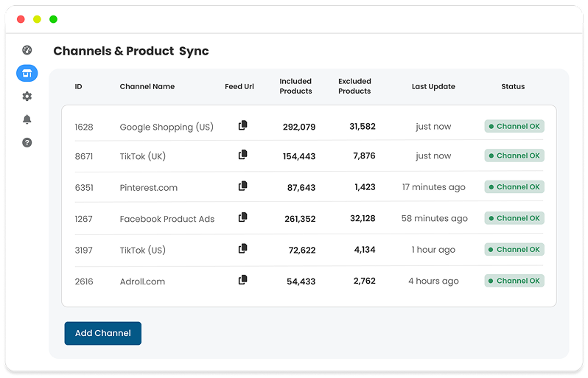Copy feed URL for Facebook Product Ads
The height and width of the screenshot is (378, 588).
242,217
